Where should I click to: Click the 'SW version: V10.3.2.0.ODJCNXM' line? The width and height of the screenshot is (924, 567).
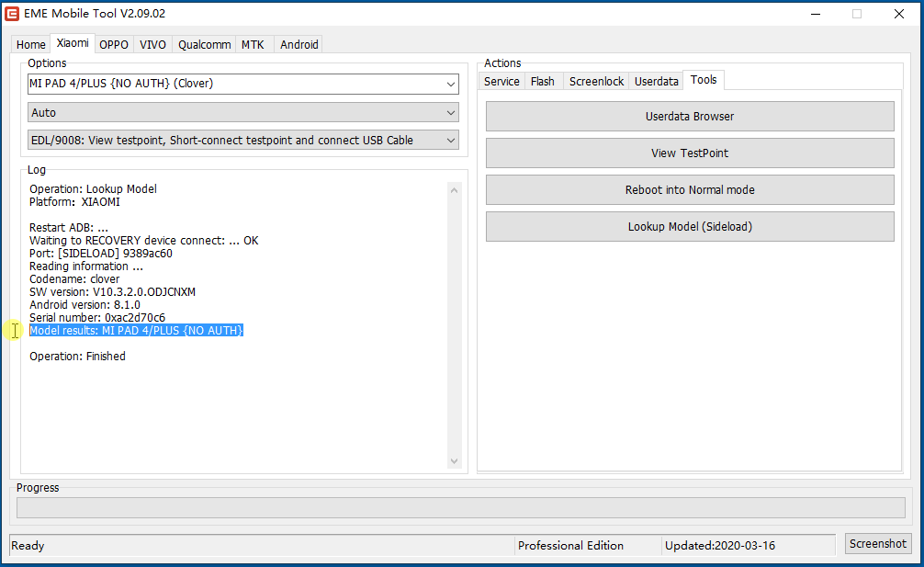113,291
